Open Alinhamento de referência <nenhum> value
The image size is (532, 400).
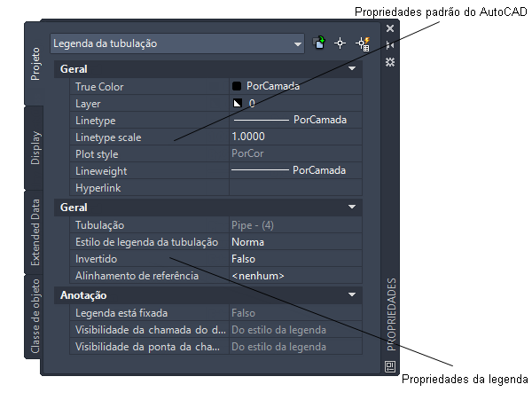[x=295, y=276]
